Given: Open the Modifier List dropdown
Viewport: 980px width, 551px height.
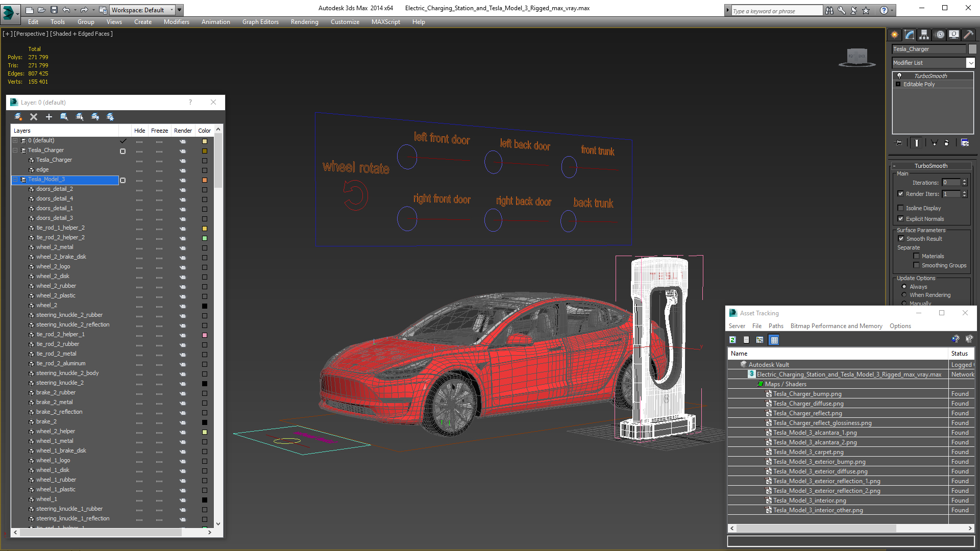Looking at the screenshot, I should point(970,63).
